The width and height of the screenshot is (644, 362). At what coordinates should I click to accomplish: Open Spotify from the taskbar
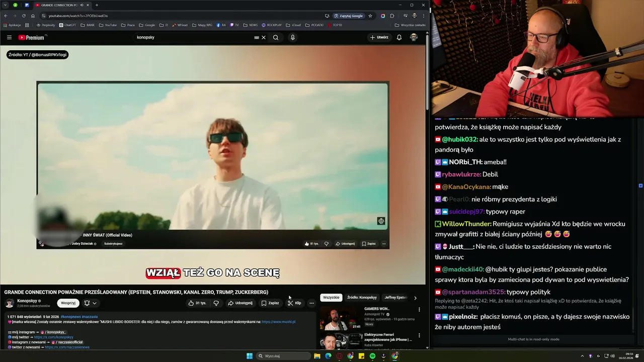372,356
